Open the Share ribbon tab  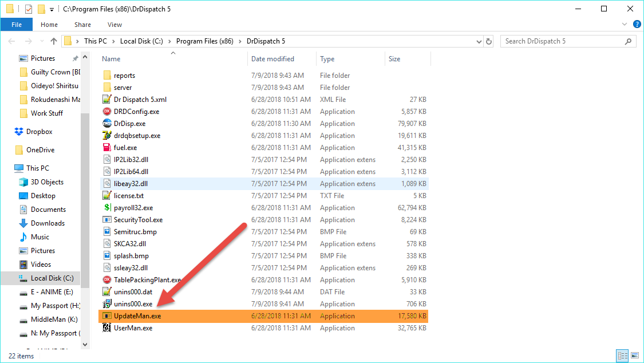pos(82,25)
